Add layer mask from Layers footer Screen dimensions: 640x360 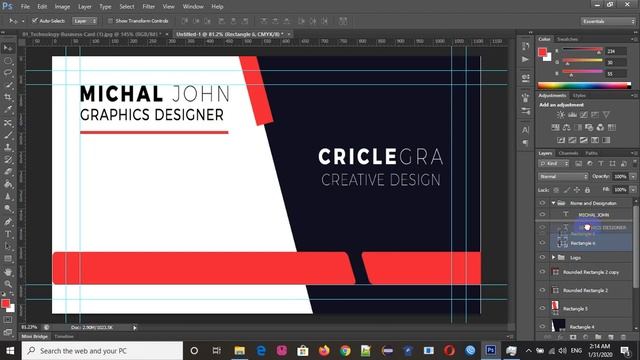(573, 337)
